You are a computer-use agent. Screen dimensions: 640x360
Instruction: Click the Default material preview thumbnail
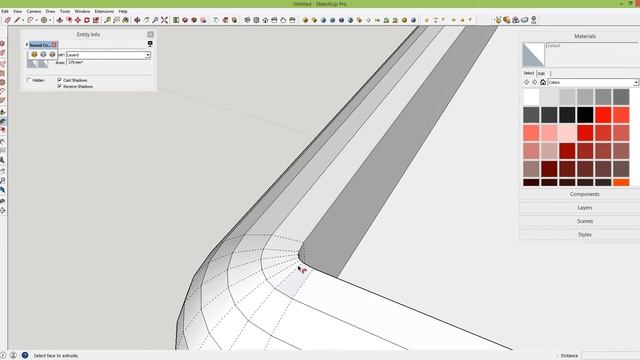coord(533,54)
